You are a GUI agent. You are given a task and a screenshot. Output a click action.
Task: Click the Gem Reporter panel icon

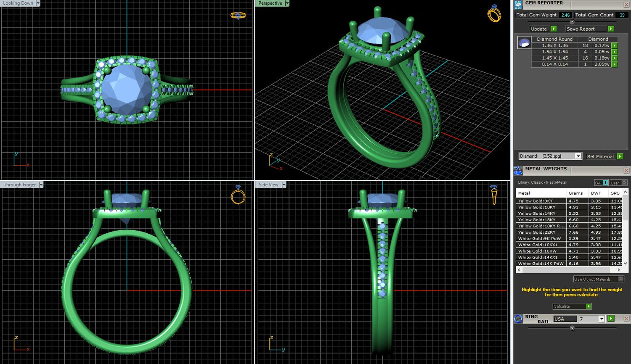[518, 5]
